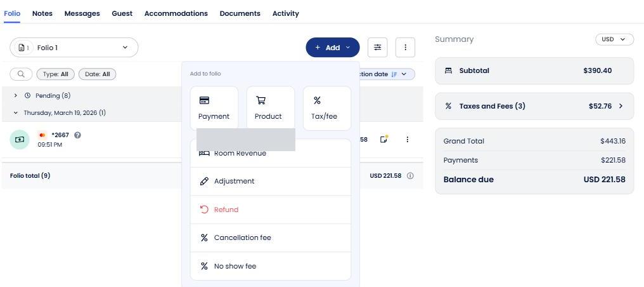Click the search magnifier icon
This screenshot has width=644, height=287.
pyautogui.click(x=22, y=74)
